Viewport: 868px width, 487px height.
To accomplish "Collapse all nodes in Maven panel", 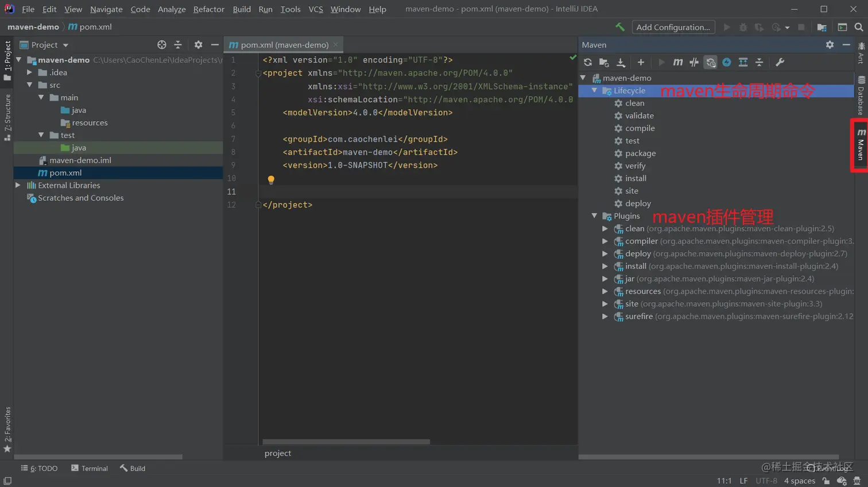I will point(759,62).
